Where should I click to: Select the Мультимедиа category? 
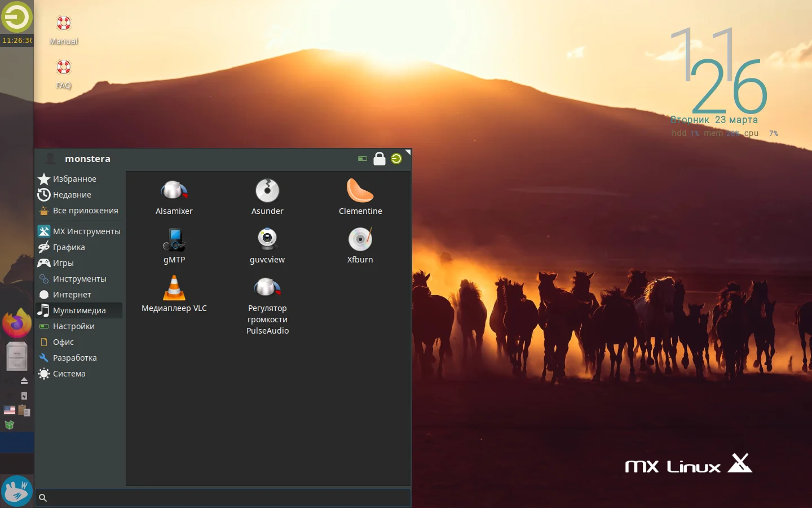80,310
